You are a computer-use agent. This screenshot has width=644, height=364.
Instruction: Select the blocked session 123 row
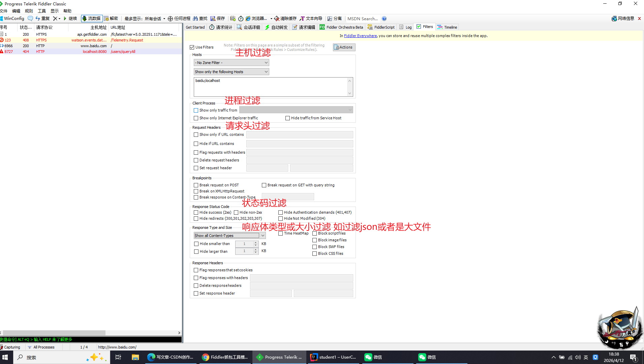click(x=91, y=40)
